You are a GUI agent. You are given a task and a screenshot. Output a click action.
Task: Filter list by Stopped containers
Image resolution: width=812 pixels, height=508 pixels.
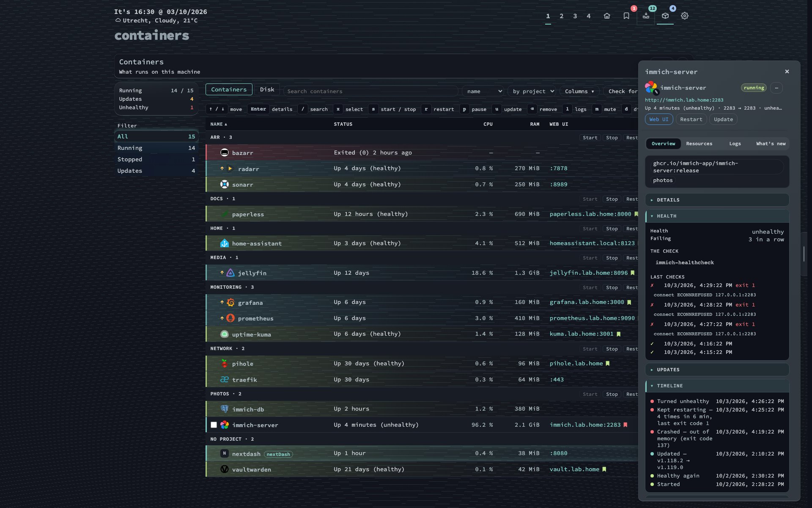156,159
